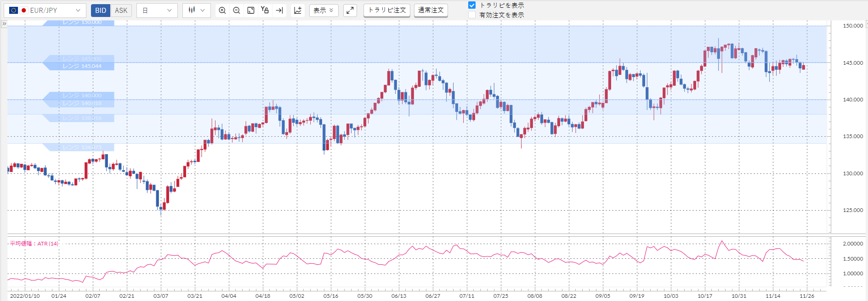Click the トラリピ注文 button

point(387,10)
